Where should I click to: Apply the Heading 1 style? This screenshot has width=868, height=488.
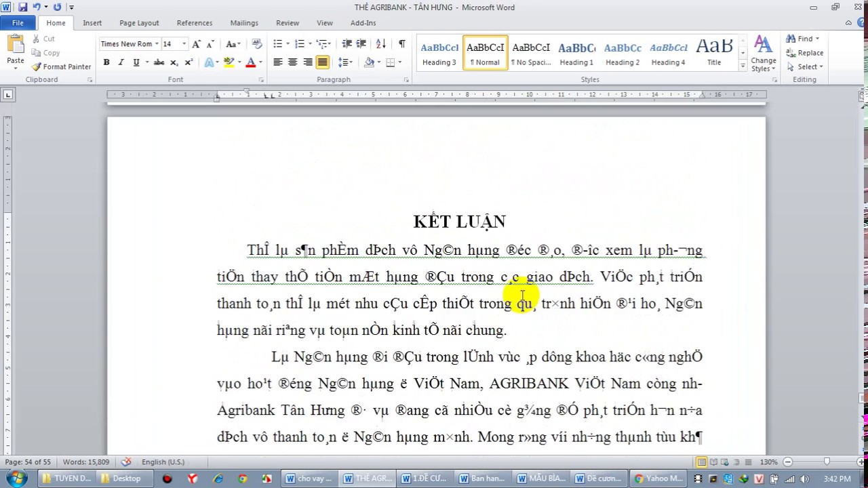click(x=576, y=52)
